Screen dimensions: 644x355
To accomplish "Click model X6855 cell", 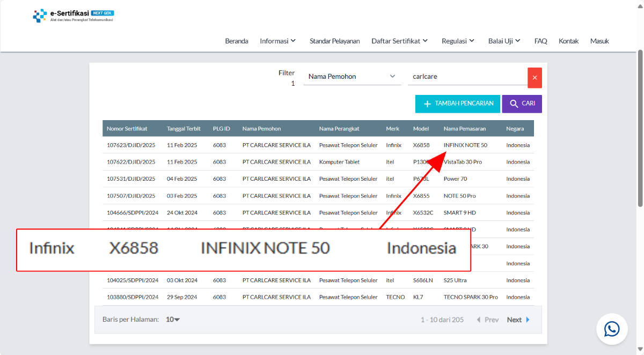I will point(421,196).
